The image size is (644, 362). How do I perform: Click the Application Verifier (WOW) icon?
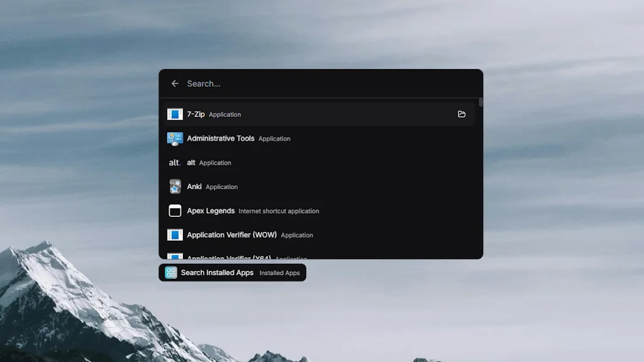174,234
